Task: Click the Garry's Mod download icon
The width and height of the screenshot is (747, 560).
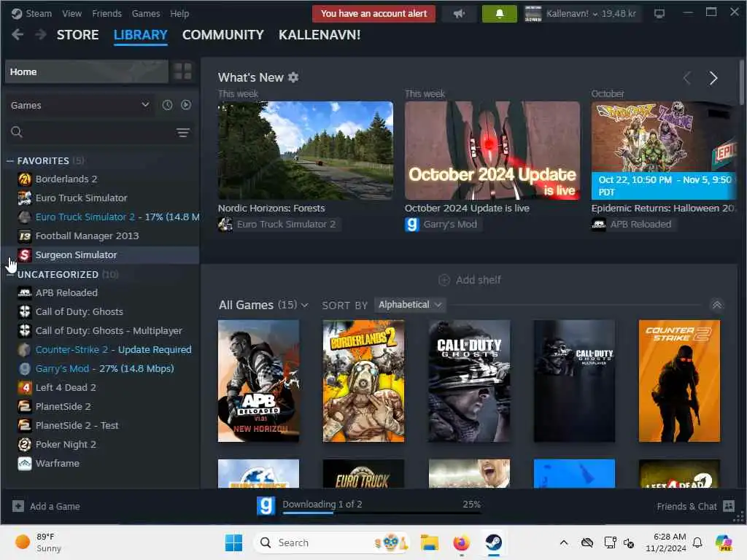Action: click(266, 506)
